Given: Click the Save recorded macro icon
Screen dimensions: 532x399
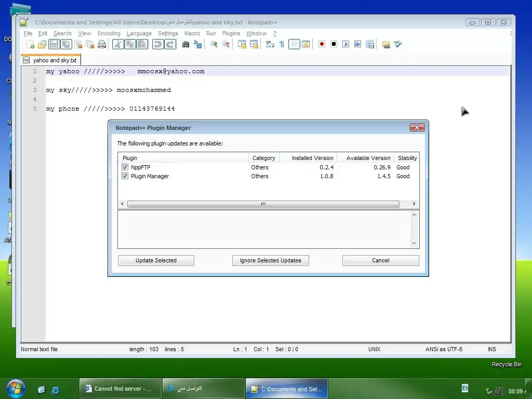Looking at the screenshot, I should (370, 44).
